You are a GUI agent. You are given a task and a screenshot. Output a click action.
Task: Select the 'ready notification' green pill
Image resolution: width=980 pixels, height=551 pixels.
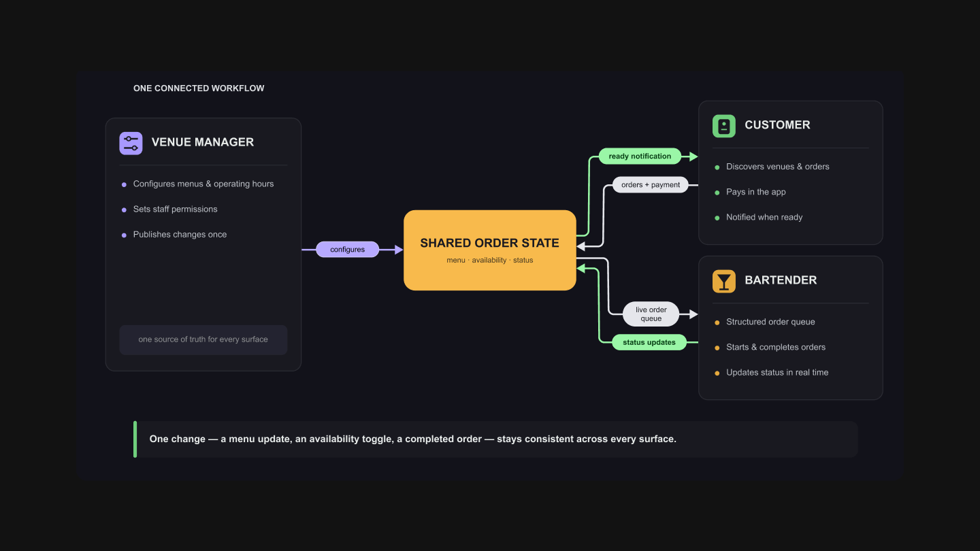coord(640,156)
